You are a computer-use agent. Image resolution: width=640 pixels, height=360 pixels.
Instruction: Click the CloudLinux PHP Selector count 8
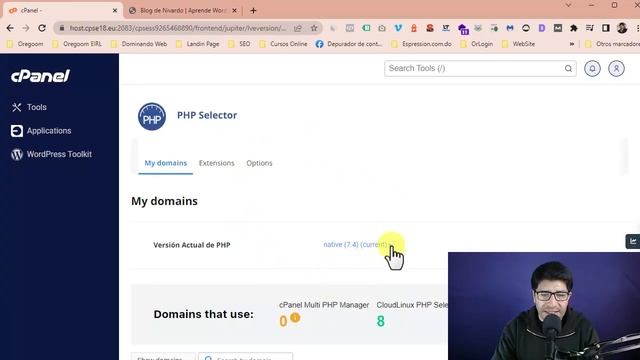[380, 321]
